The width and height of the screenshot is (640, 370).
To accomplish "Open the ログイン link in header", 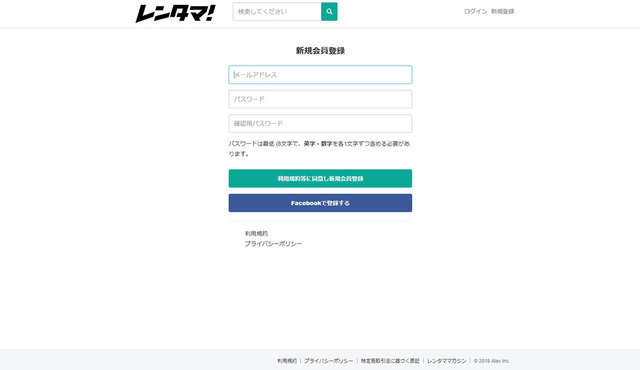I will click(x=476, y=11).
